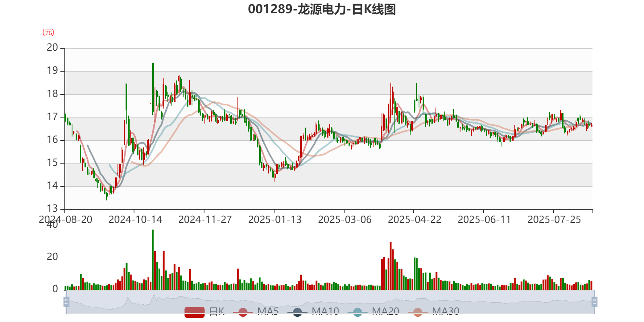Click the price axis label 15

point(52,163)
